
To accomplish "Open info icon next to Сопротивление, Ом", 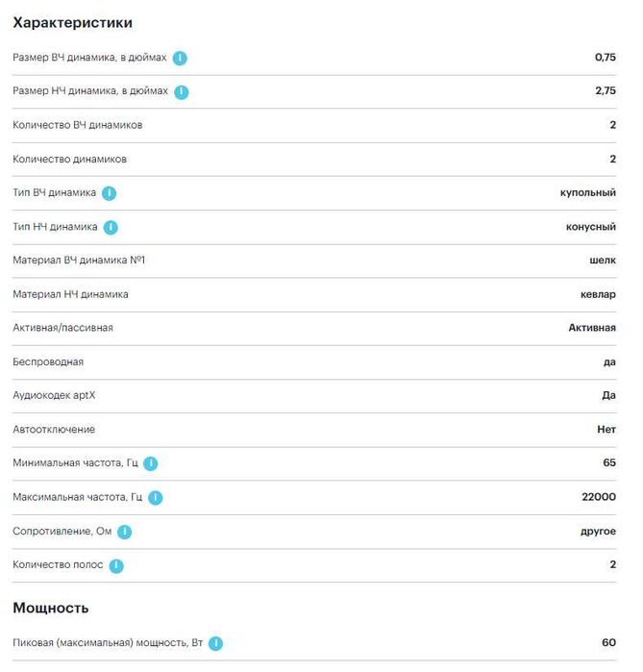I will [x=125, y=532].
